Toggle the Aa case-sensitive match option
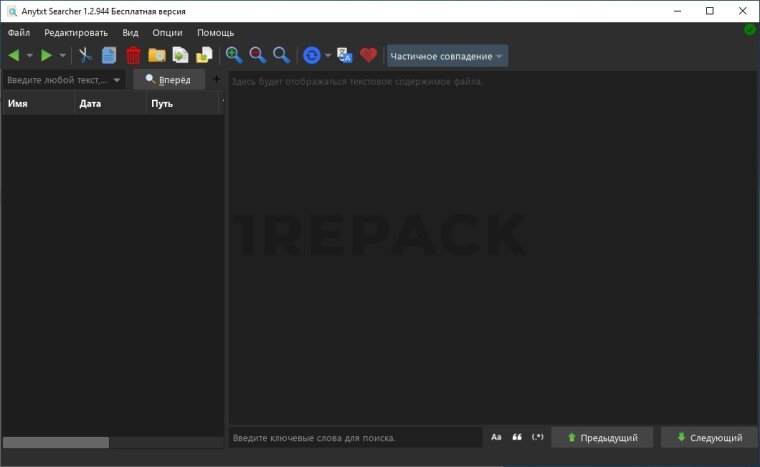This screenshot has height=467, width=760. tap(496, 437)
